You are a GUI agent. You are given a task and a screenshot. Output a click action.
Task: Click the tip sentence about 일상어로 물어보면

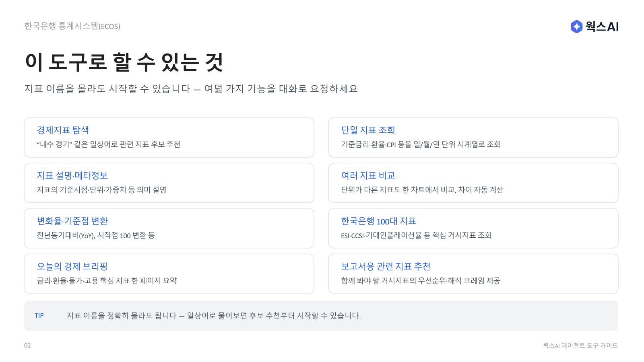point(214,316)
